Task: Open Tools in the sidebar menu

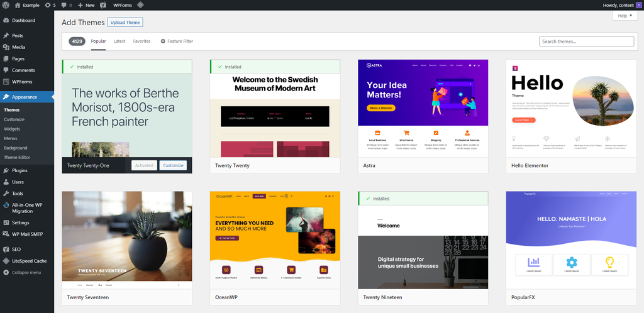Action: [x=17, y=194]
